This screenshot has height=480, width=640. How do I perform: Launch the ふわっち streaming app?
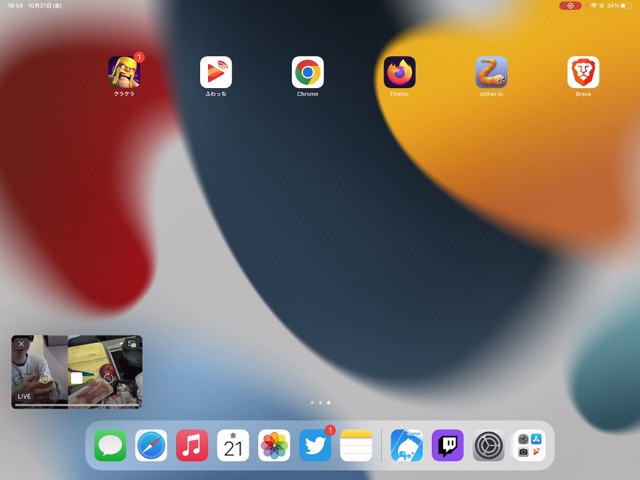[x=216, y=72]
